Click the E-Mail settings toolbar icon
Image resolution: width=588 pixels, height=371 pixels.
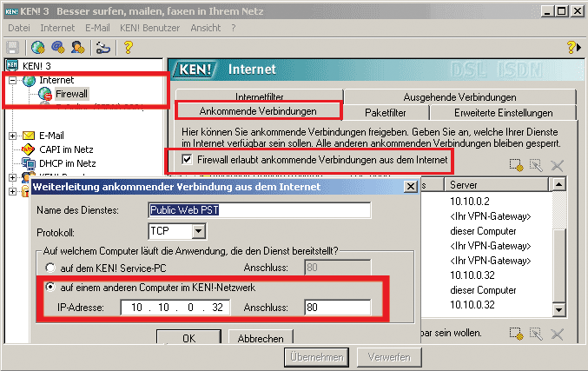tap(58, 47)
